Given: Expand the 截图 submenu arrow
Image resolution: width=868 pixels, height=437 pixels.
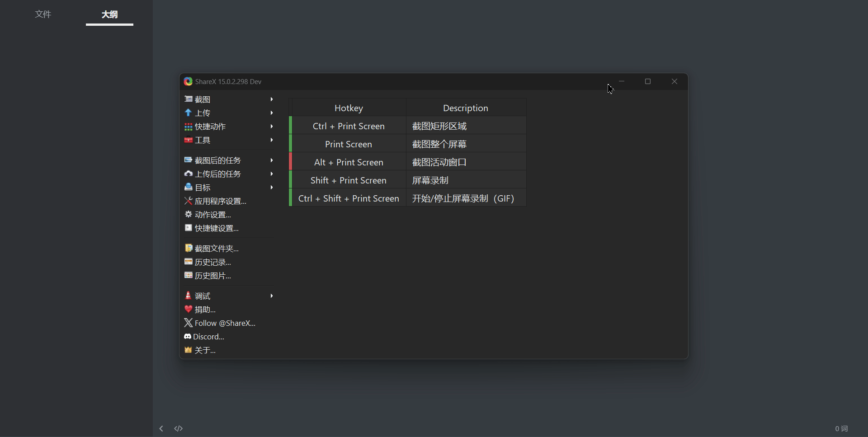Looking at the screenshot, I should (x=272, y=99).
